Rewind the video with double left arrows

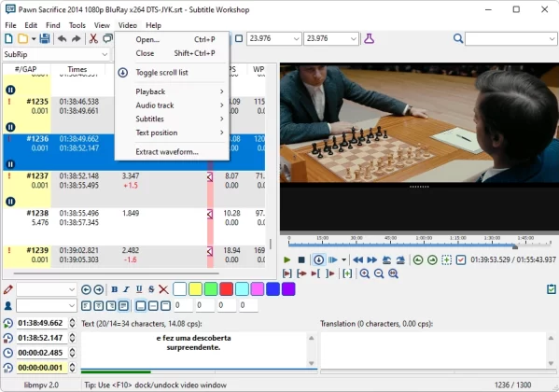(x=358, y=259)
